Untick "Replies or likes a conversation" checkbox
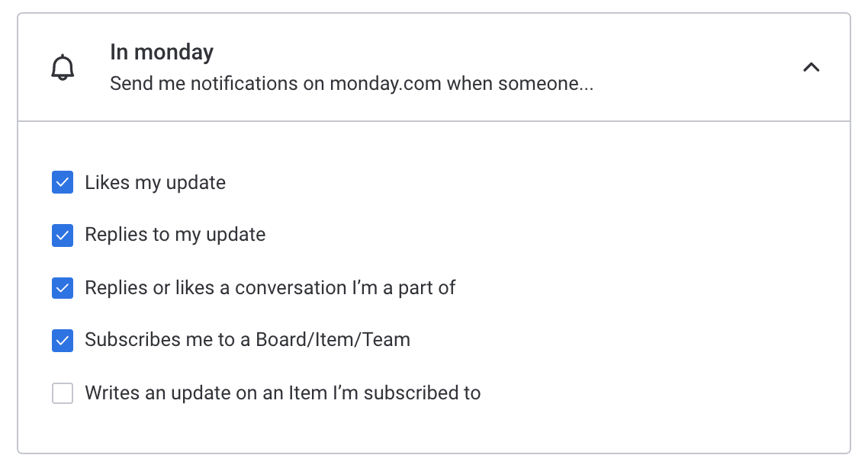This screenshot has width=868, height=471. [63, 288]
